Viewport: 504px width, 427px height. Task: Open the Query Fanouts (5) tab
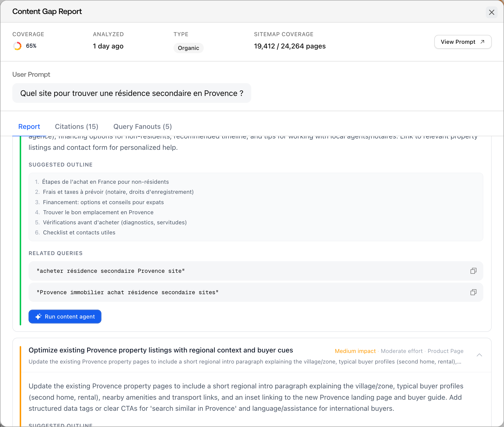(x=142, y=126)
